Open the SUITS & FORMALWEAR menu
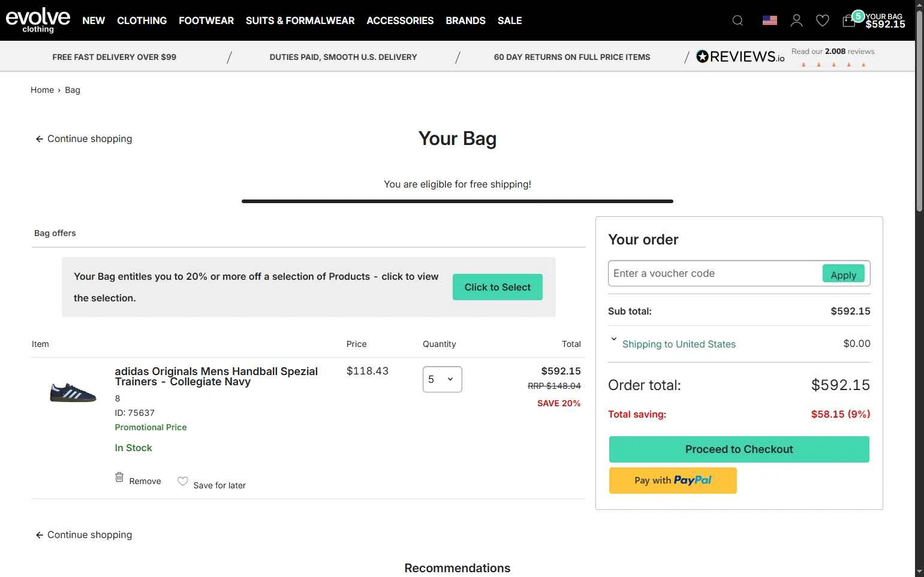 point(300,20)
